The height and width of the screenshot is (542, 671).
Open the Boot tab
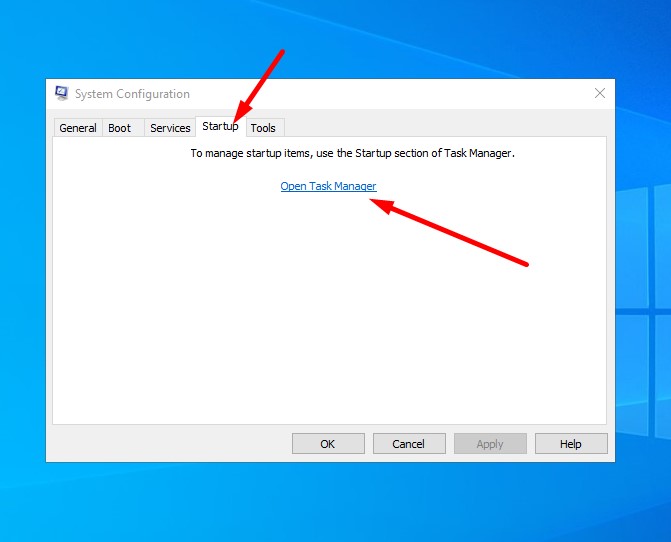(120, 128)
